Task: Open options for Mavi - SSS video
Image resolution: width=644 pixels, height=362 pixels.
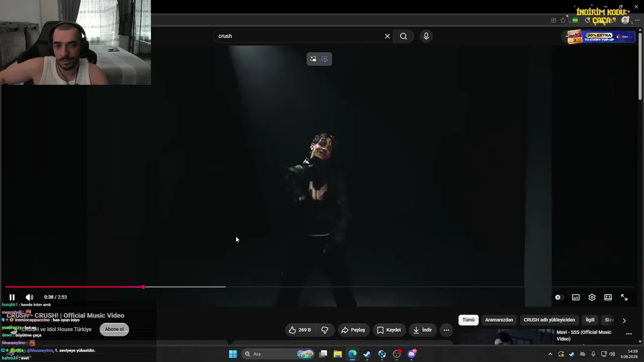Action: click(x=628, y=334)
